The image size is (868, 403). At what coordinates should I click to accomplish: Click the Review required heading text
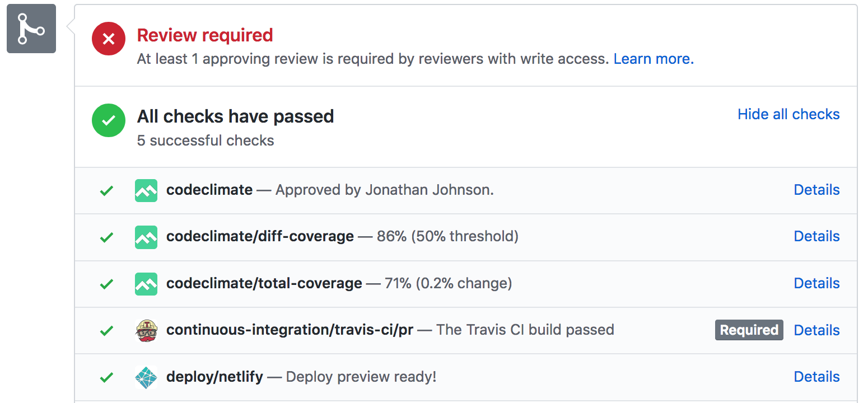click(x=205, y=35)
